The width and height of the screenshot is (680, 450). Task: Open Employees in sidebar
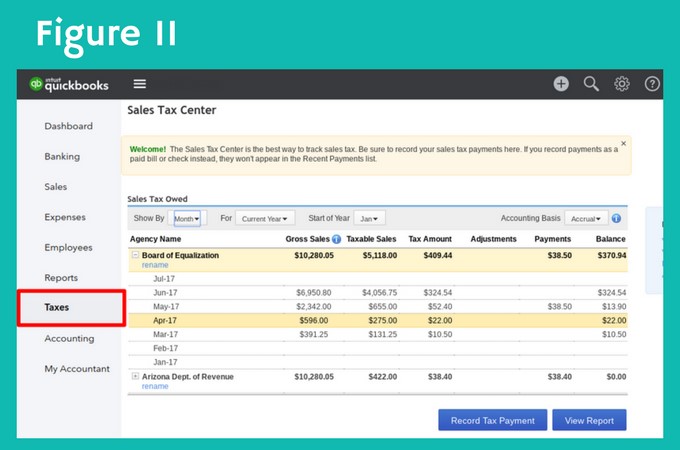pyautogui.click(x=69, y=248)
